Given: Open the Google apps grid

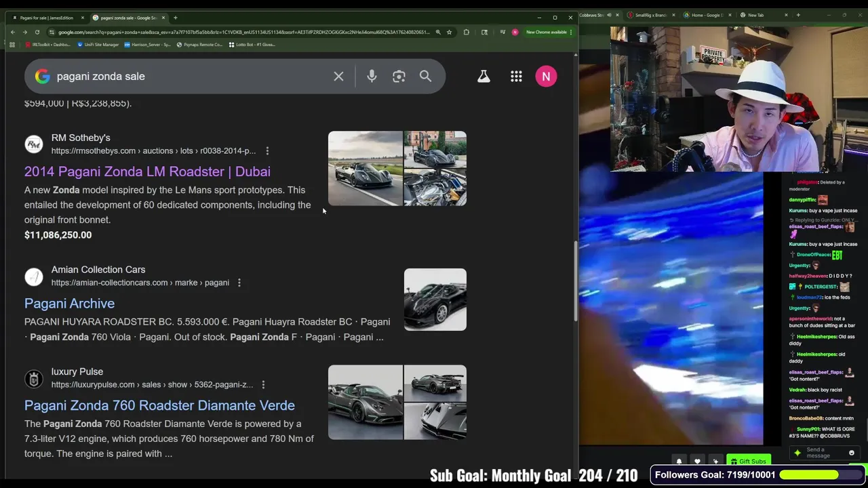Looking at the screenshot, I should [516, 77].
